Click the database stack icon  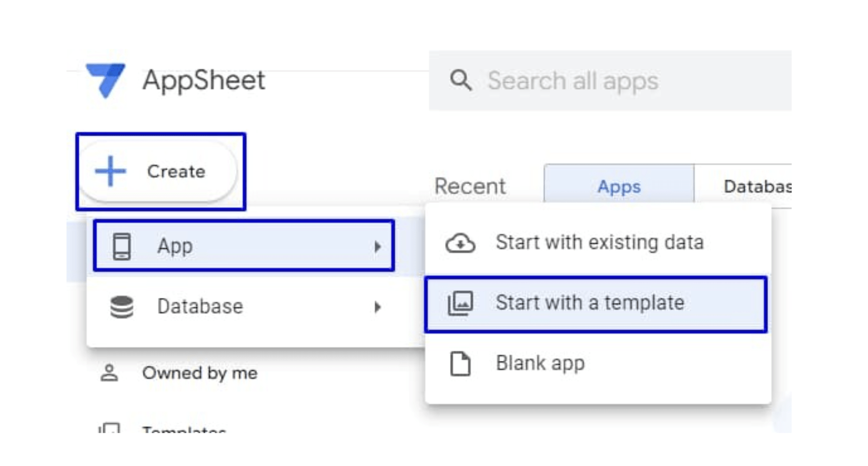point(121,307)
